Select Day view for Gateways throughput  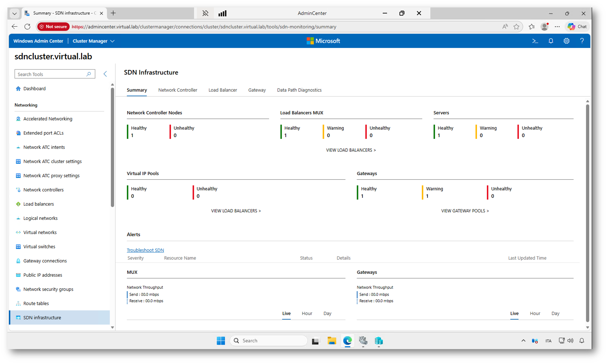pos(555,314)
